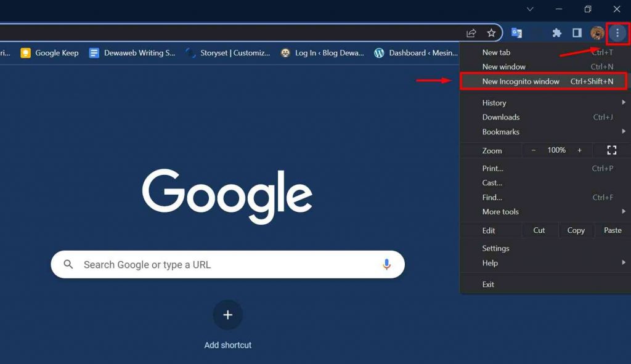Open the Chrome three-dot menu button
The height and width of the screenshot is (364, 631).
pos(617,33)
